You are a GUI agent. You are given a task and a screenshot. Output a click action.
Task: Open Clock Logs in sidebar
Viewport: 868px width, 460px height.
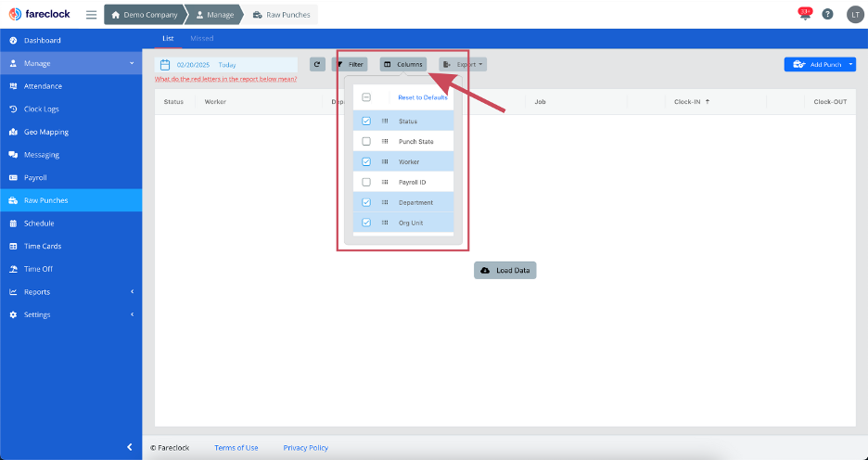coord(70,109)
